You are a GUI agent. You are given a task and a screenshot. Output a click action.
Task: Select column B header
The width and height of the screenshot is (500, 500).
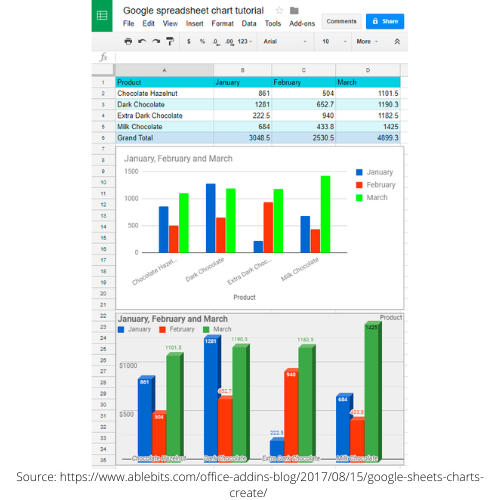[242, 70]
